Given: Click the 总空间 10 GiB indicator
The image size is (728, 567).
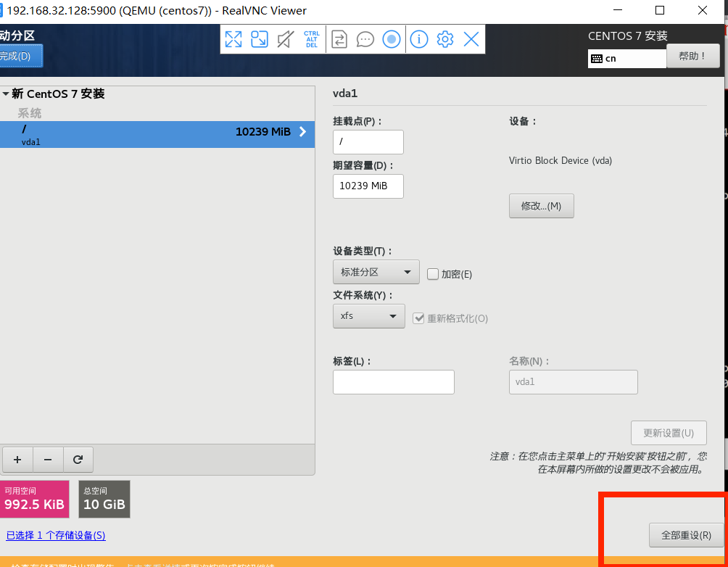Looking at the screenshot, I should [104, 499].
